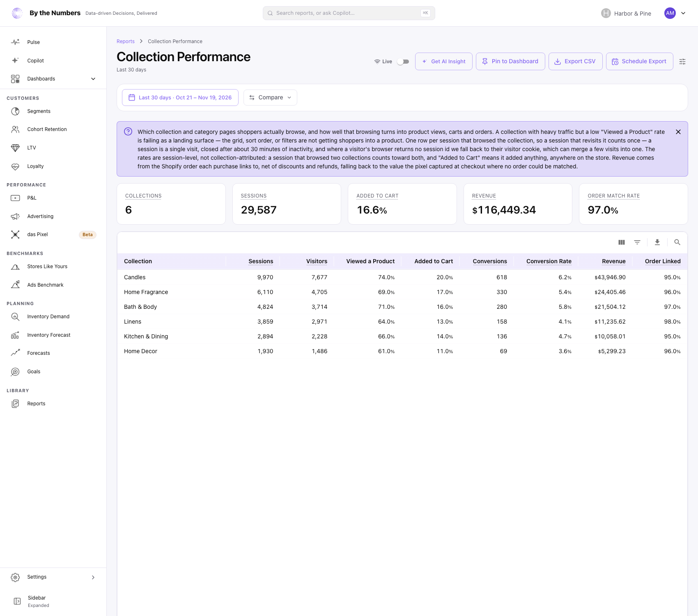Select the Home Fragrance row name
Viewport: 698px width, 616px height.
click(x=146, y=292)
